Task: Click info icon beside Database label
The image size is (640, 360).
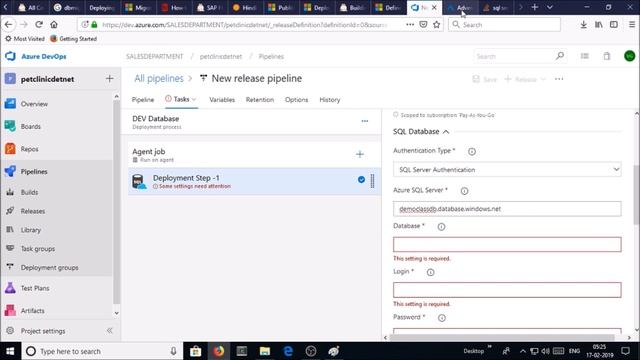Action: click(441, 227)
